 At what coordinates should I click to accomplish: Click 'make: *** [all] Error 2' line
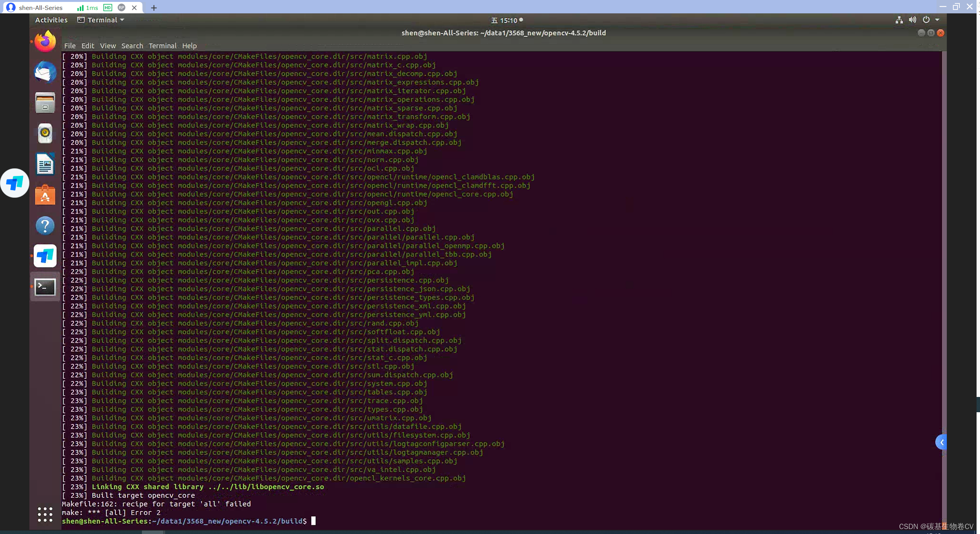(111, 512)
